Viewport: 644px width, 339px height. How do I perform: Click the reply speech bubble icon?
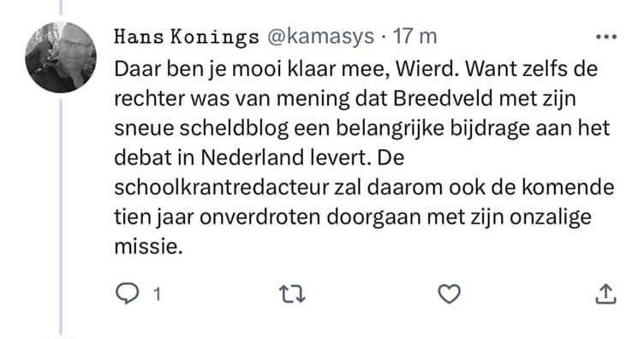[x=128, y=294]
